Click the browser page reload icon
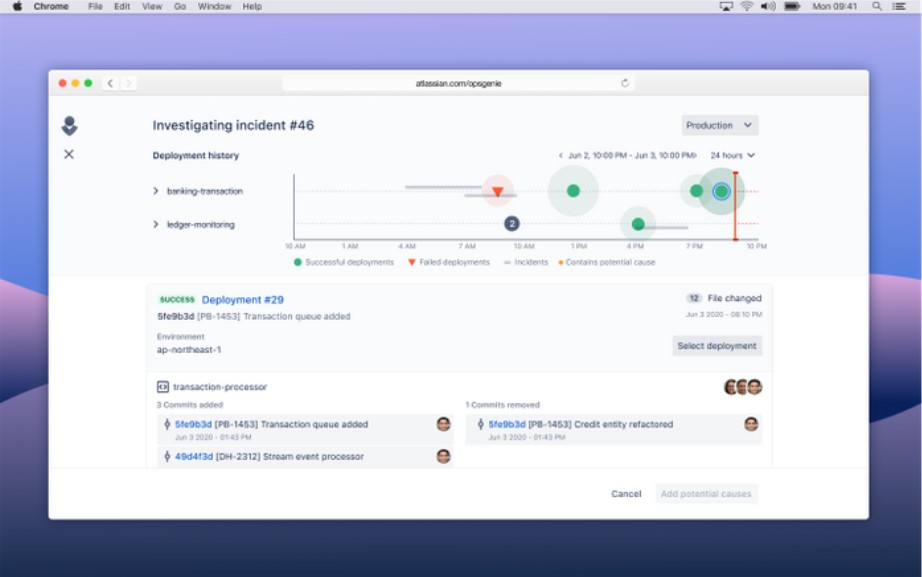 pos(625,83)
